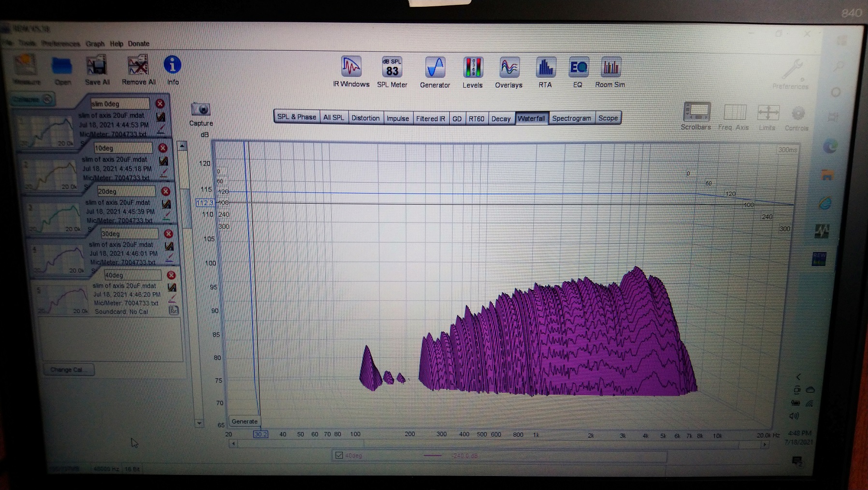Switch to the Scope tab
The width and height of the screenshot is (868, 490).
[x=608, y=118]
